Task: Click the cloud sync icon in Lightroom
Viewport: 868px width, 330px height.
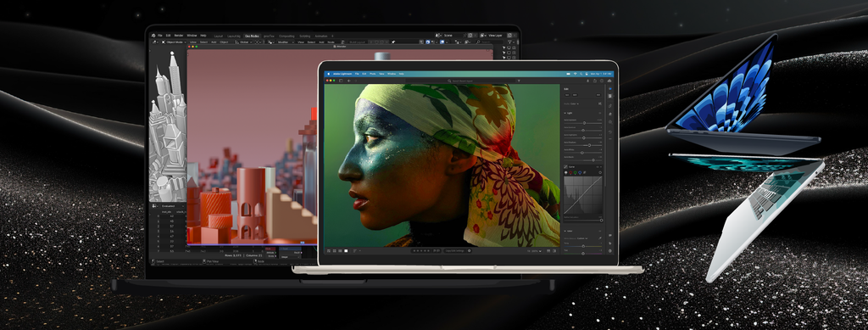Action: click(609, 81)
